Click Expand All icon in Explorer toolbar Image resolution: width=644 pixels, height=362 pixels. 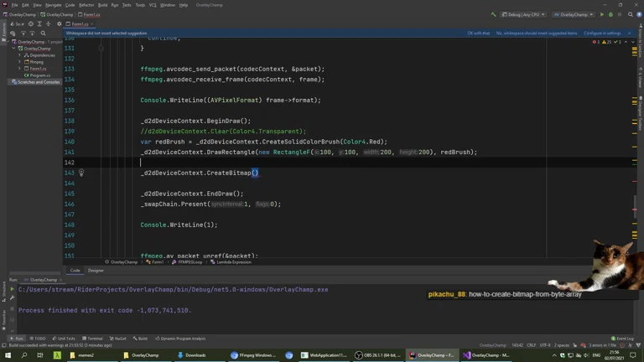pos(39,23)
